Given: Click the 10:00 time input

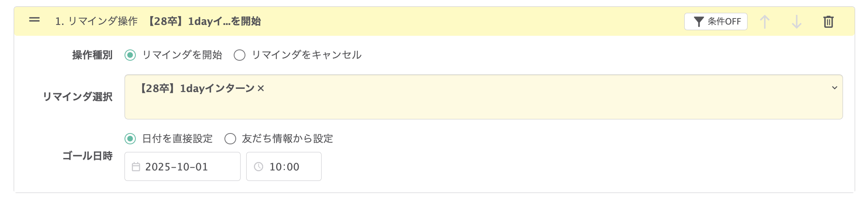Looking at the screenshot, I should (x=289, y=167).
